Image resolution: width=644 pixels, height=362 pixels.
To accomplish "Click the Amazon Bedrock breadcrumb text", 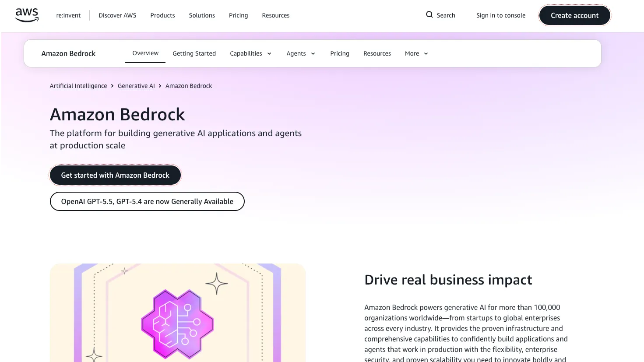I will pyautogui.click(x=189, y=86).
